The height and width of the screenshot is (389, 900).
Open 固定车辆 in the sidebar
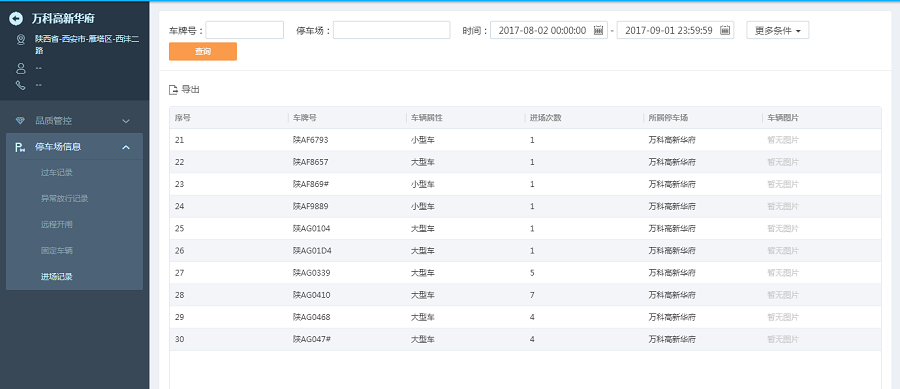click(57, 251)
